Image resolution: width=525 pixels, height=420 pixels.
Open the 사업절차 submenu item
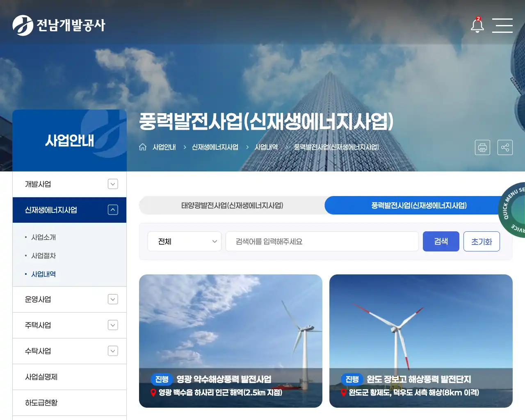43,256
